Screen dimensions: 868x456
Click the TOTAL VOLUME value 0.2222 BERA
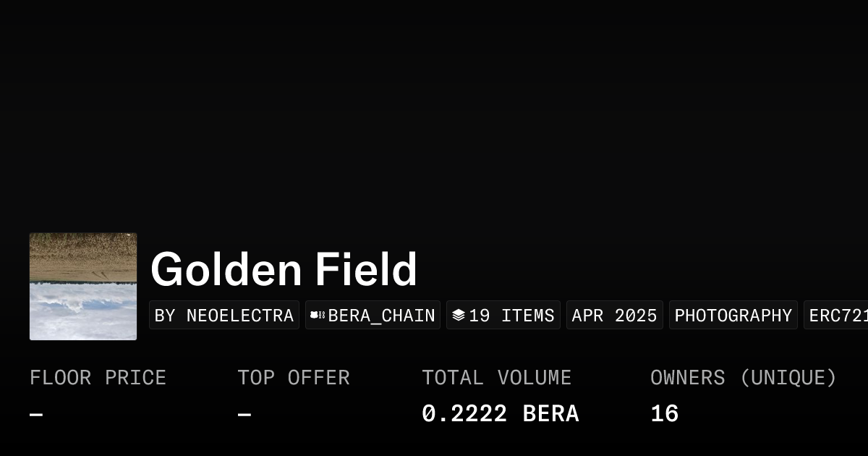[501, 413]
